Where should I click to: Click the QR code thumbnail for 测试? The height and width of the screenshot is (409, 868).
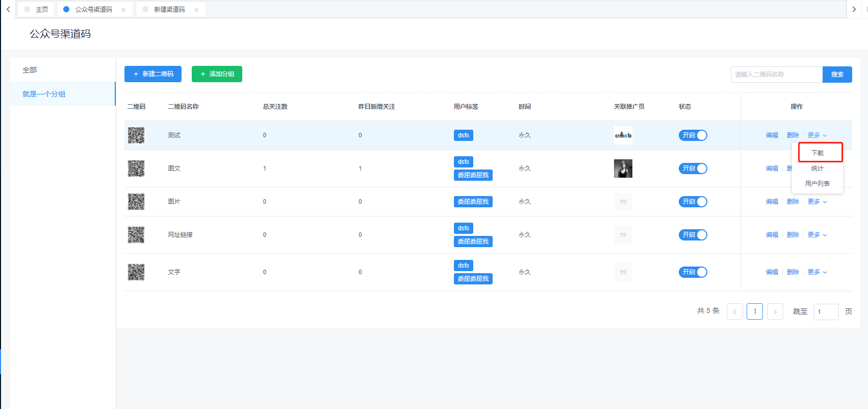(136, 135)
